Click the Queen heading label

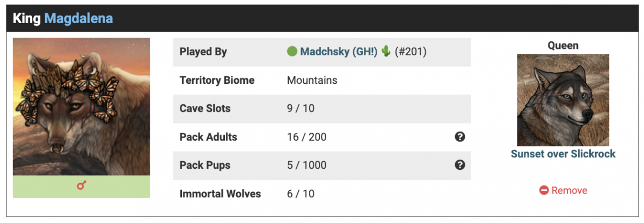pos(563,46)
